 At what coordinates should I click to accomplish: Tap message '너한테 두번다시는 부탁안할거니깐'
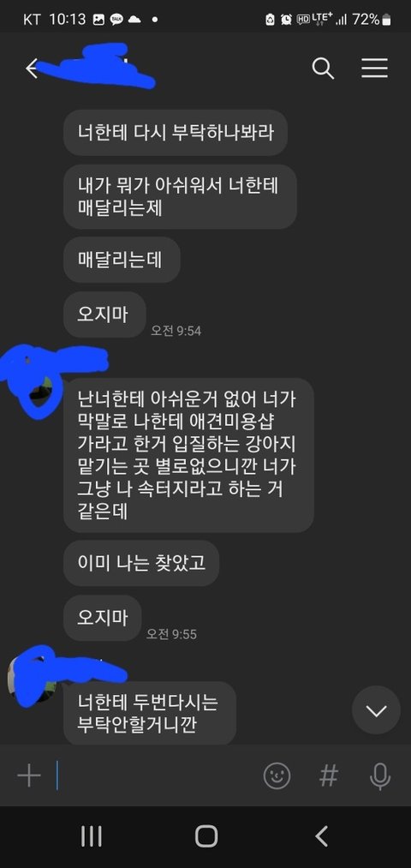pos(150,712)
